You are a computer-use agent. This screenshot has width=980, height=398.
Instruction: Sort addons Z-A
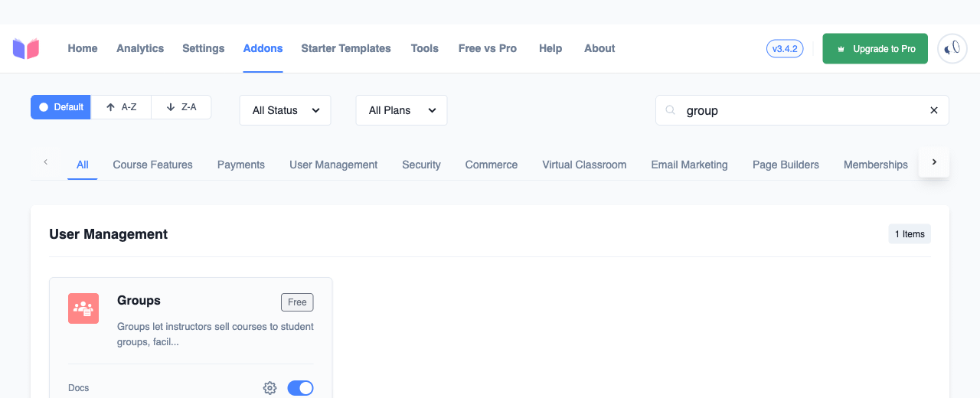[181, 107]
